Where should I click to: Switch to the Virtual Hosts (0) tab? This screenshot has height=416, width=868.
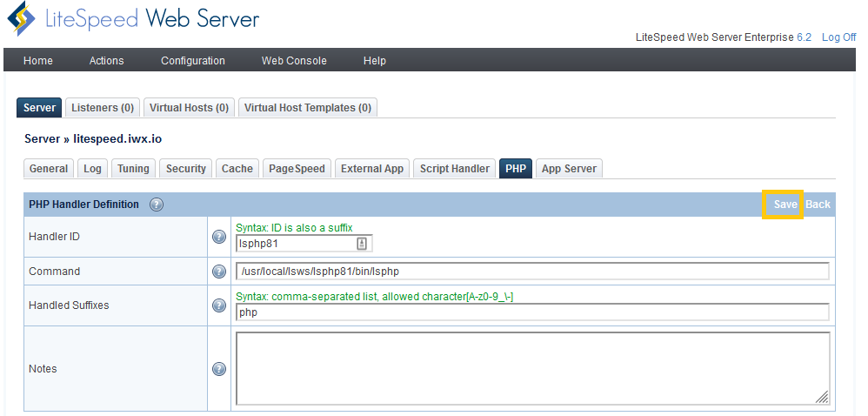[189, 107]
